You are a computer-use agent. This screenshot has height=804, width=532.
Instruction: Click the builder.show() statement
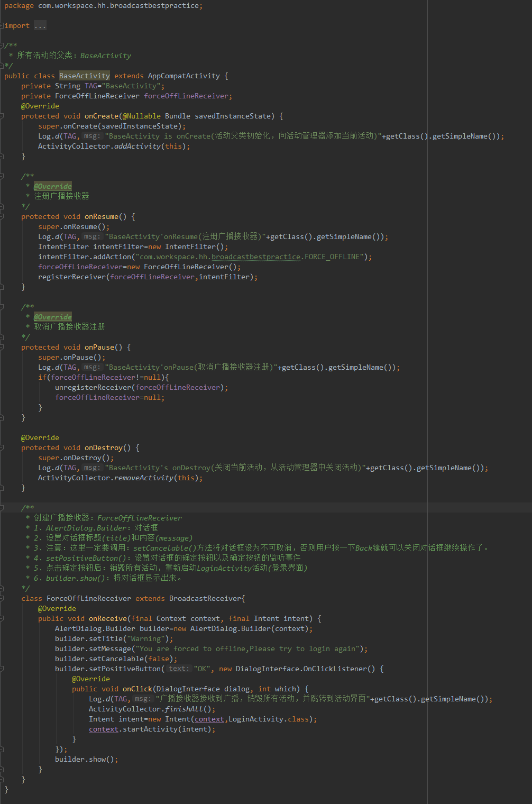[x=87, y=759]
